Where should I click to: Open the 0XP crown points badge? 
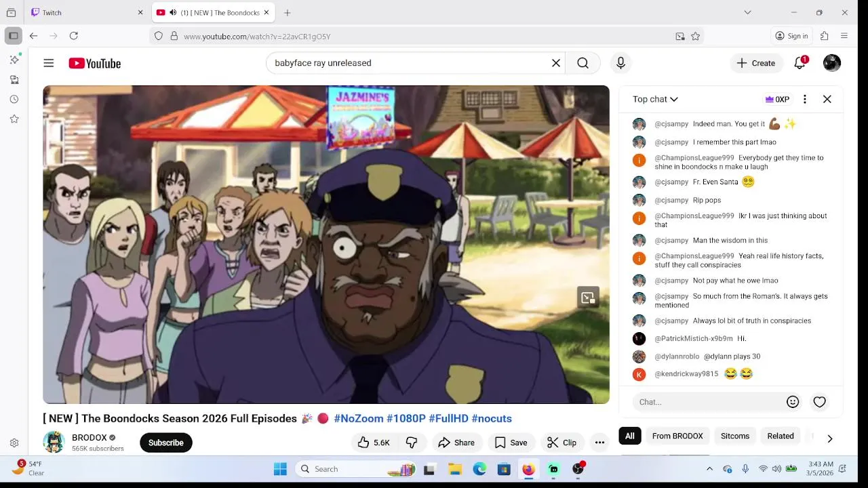click(777, 99)
